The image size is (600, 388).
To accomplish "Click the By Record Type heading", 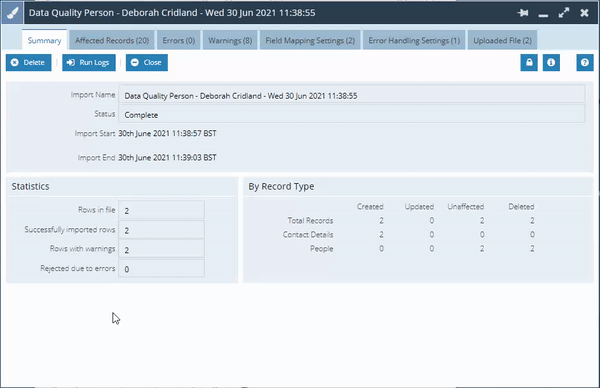I will [x=281, y=186].
